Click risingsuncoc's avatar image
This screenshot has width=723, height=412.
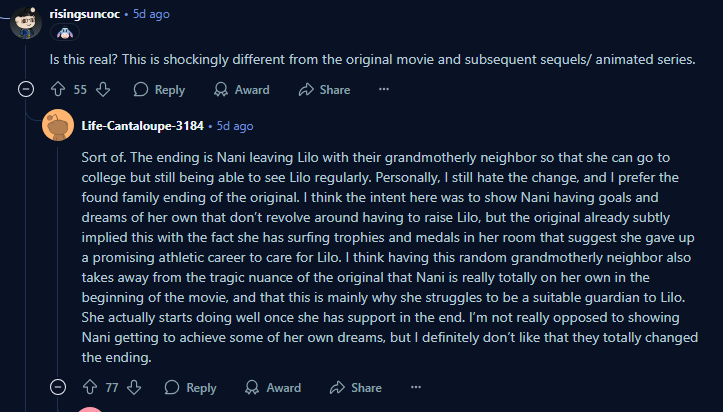25,23
